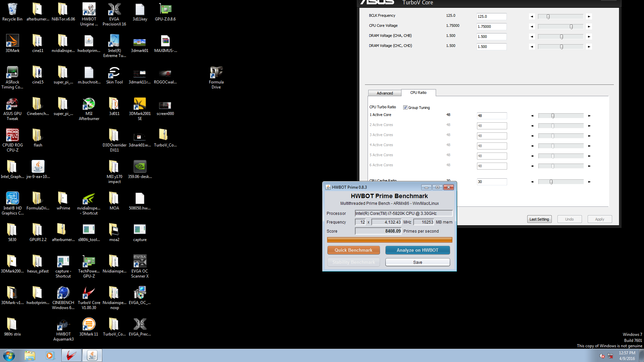644x362 pixels.
Task: Open CINEBENCH Windows 64 desktop icon
Action: [63, 298]
